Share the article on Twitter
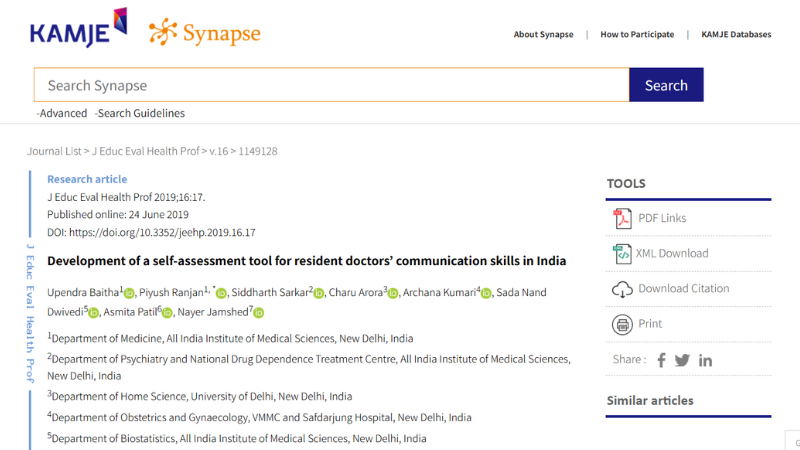Viewport: 800px width, 450px height. 682,360
